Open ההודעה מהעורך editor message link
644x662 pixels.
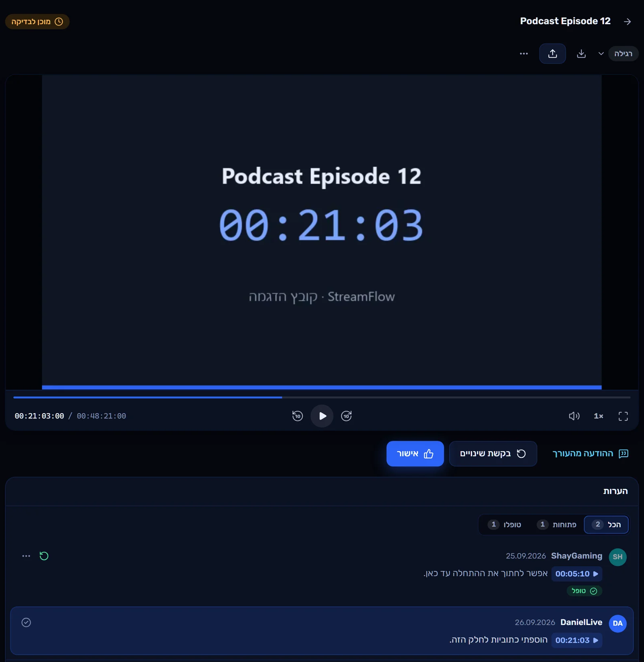[x=590, y=454]
